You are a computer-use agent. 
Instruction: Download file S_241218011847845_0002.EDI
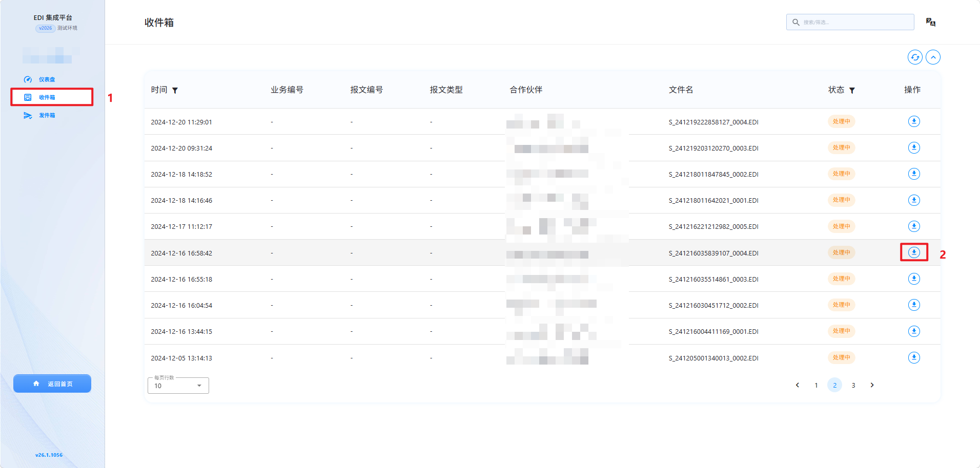(x=914, y=174)
